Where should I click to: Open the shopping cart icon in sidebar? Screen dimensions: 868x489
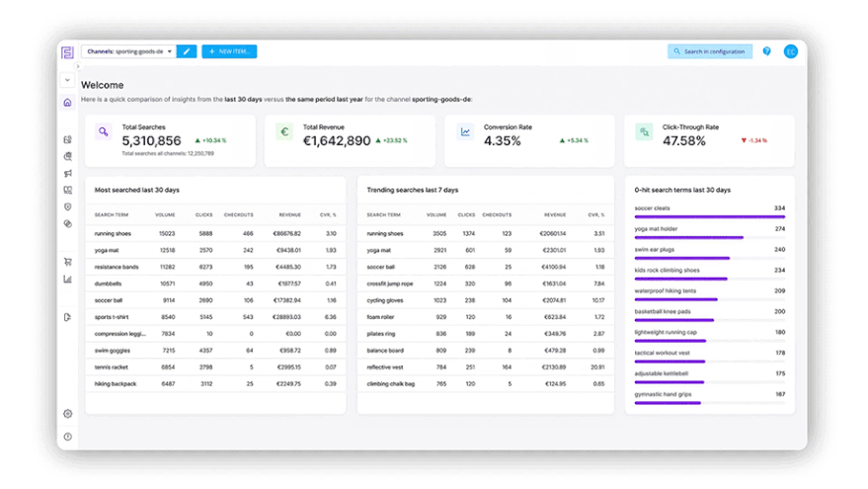67,262
